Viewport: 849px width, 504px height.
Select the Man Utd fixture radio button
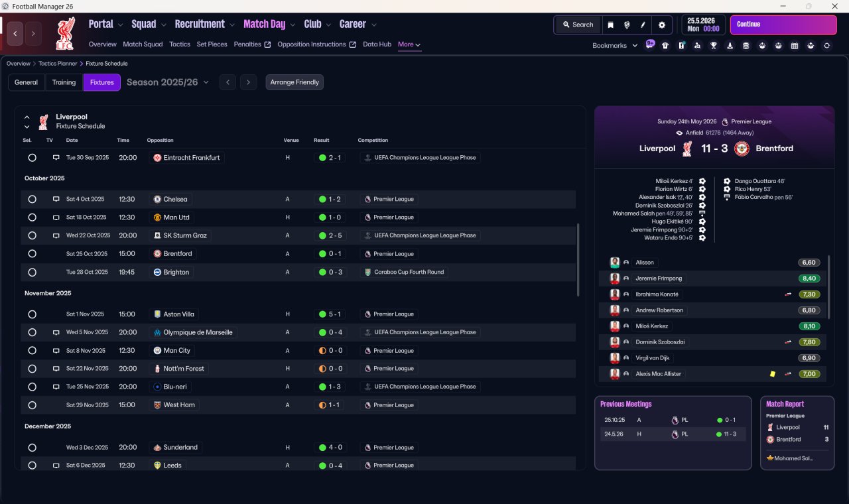pyautogui.click(x=32, y=218)
